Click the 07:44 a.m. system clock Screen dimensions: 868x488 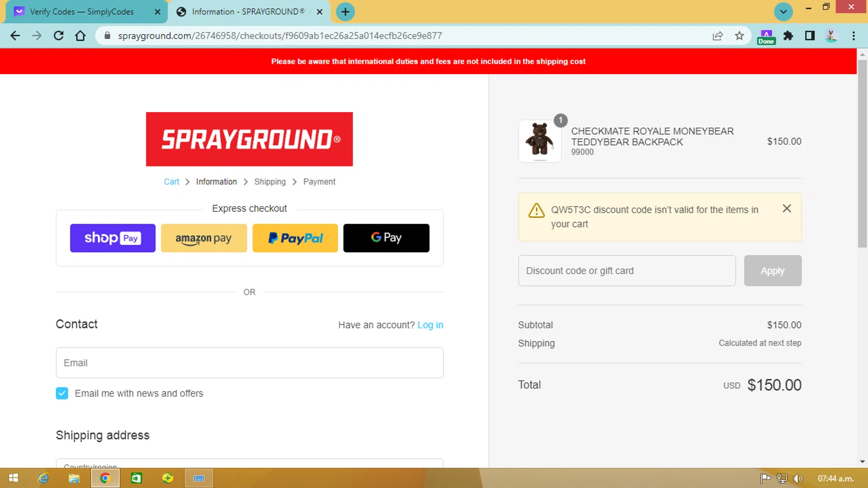pos(835,478)
